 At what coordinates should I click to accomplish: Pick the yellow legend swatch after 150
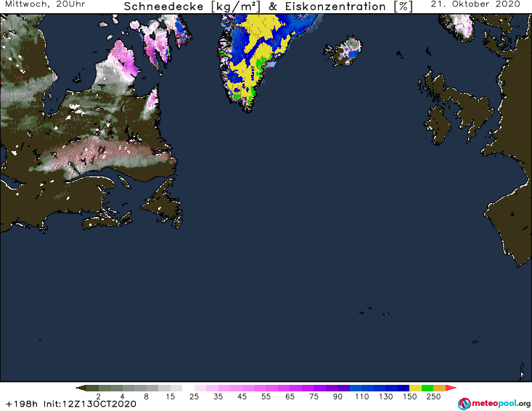[x=416, y=388]
